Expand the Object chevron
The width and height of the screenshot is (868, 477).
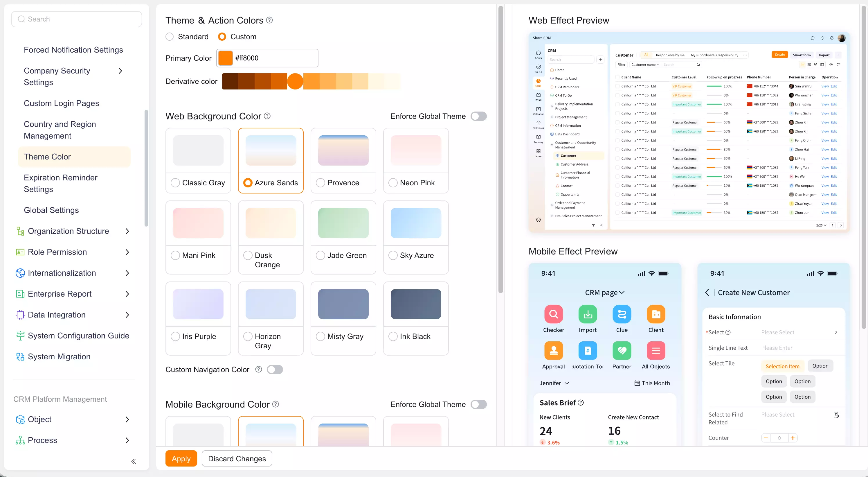[x=127, y=419]
